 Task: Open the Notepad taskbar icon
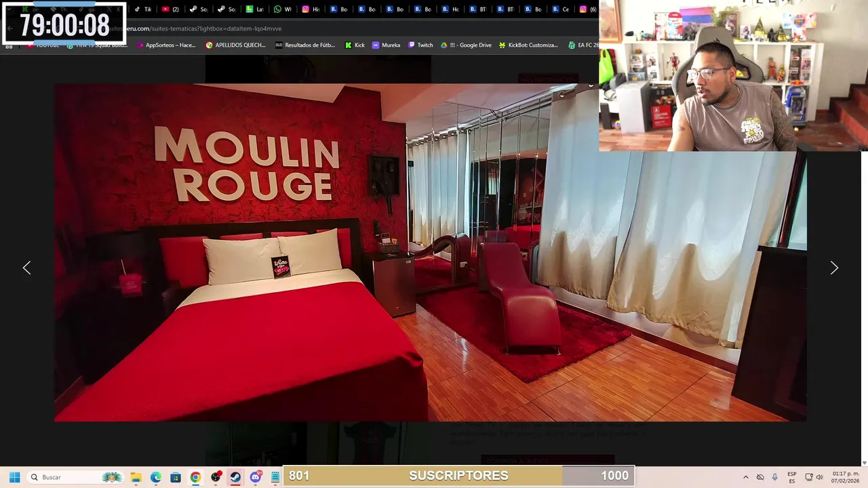275,477
